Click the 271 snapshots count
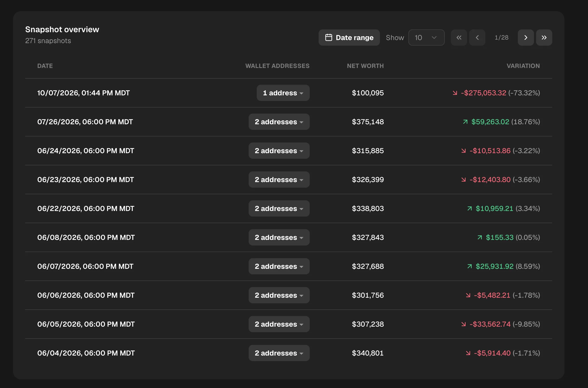This screenshot has height=388, width=588. (x=48, y=41)
